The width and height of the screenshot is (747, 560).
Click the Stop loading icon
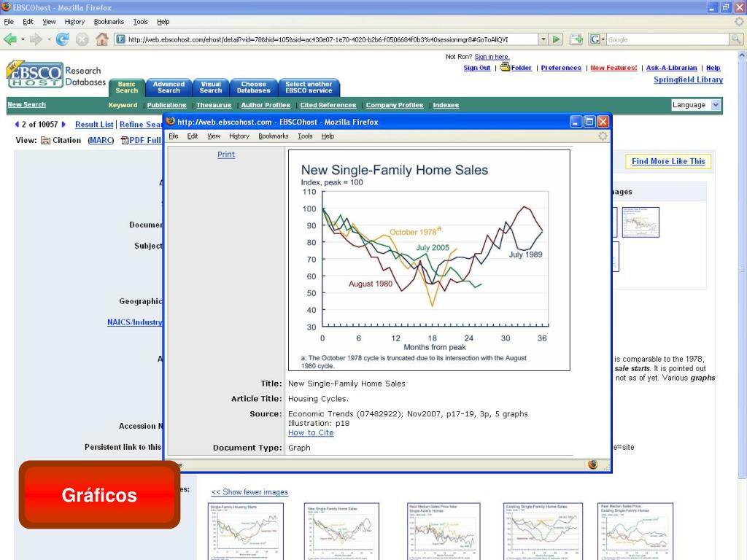(82, 39)
